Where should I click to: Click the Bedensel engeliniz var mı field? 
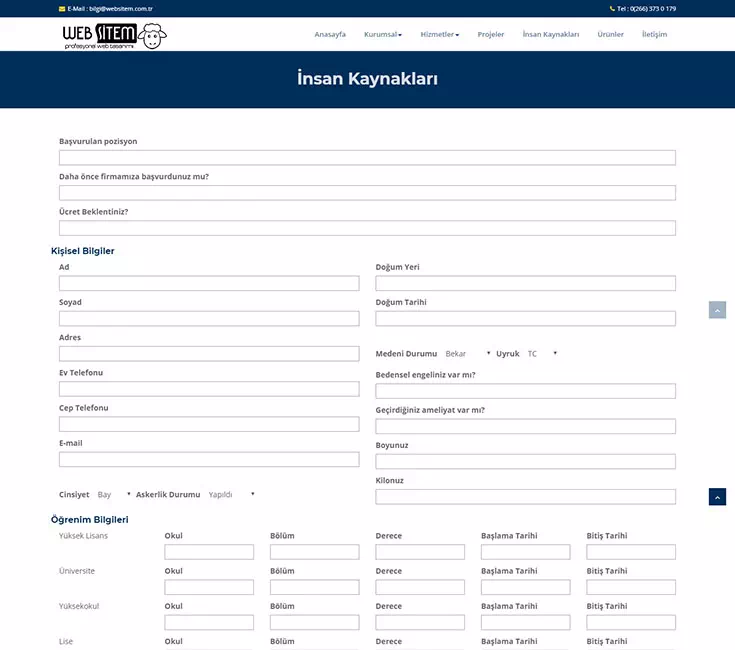pyautogui.click(x=525, y=391)
